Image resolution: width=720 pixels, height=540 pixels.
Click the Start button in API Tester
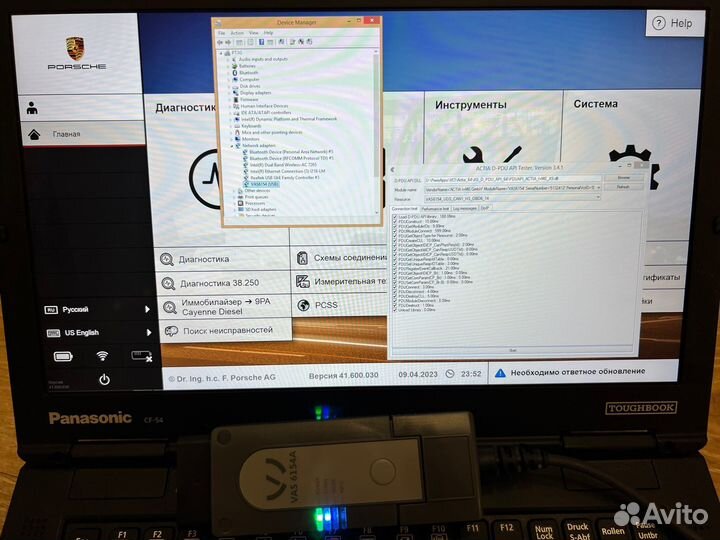tap(512, 350)
